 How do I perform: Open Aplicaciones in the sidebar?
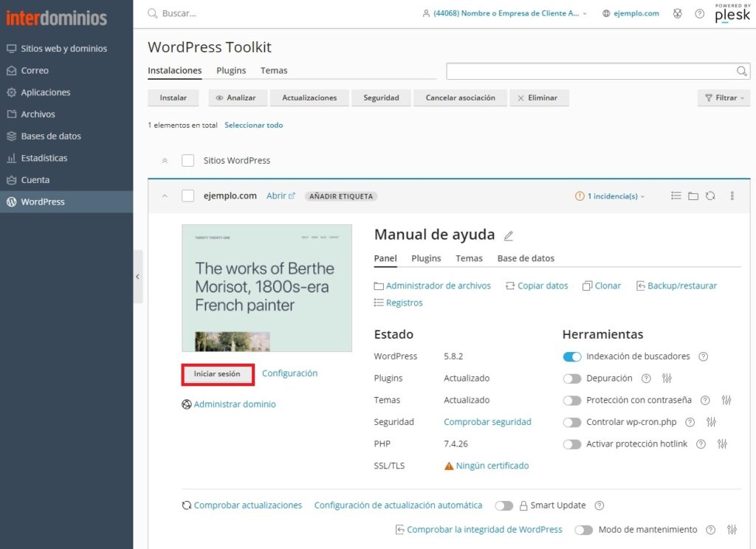click(x=38, y=92)
